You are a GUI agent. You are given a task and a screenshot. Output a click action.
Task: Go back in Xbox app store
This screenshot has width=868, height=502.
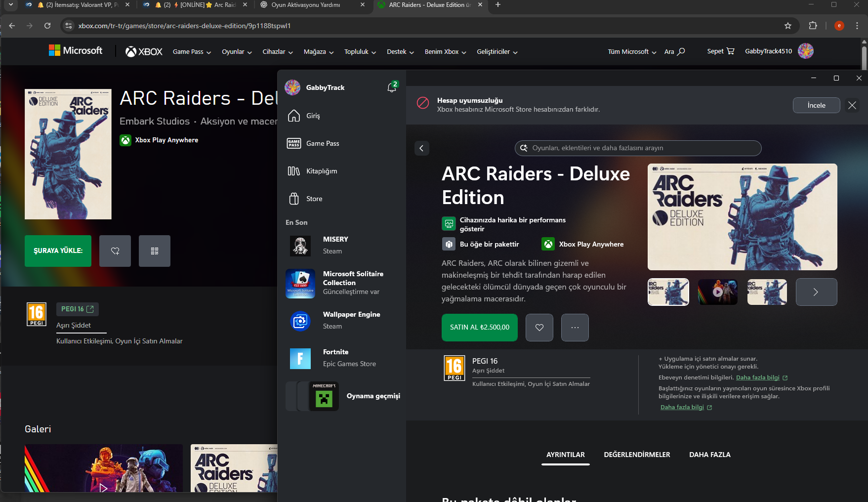point(421,148)
